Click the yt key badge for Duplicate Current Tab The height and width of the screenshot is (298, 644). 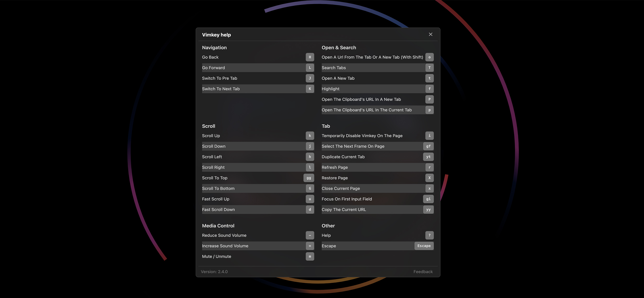[x=428, y=156]
